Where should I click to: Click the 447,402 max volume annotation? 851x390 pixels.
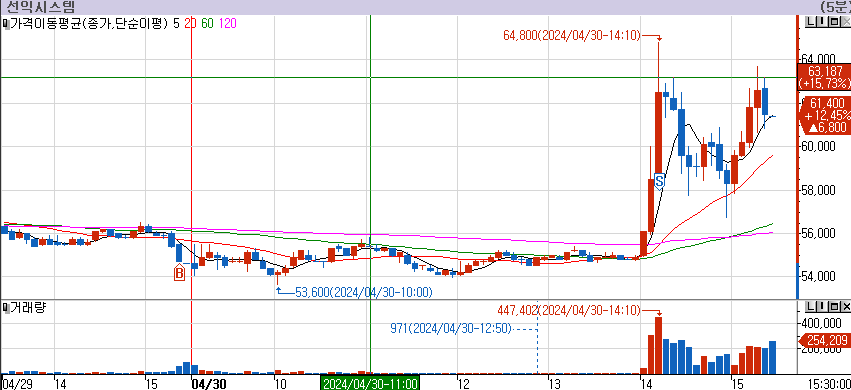[x=569, y=311]
